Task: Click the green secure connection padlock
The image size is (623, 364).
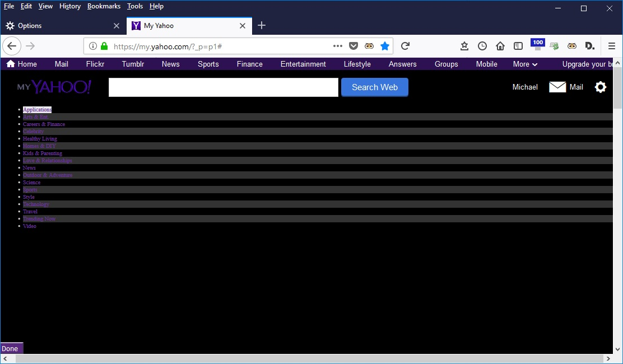Action: click(x=104, y=46)
